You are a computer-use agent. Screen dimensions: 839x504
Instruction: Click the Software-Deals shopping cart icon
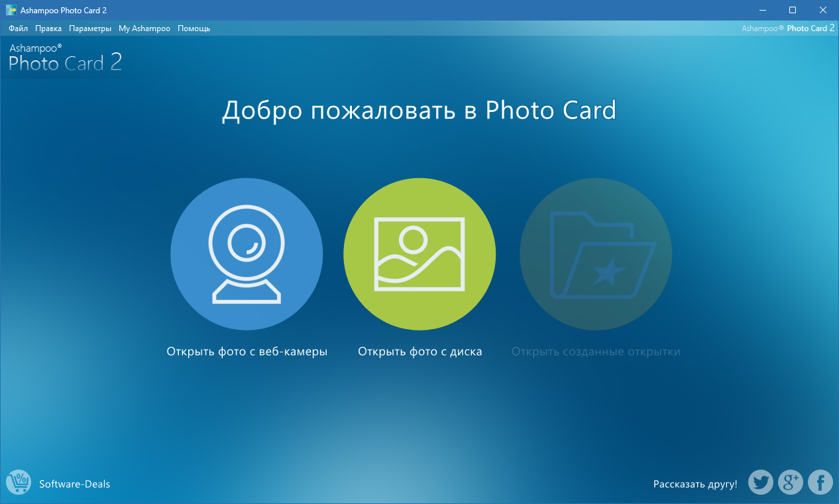click(19, 482)
